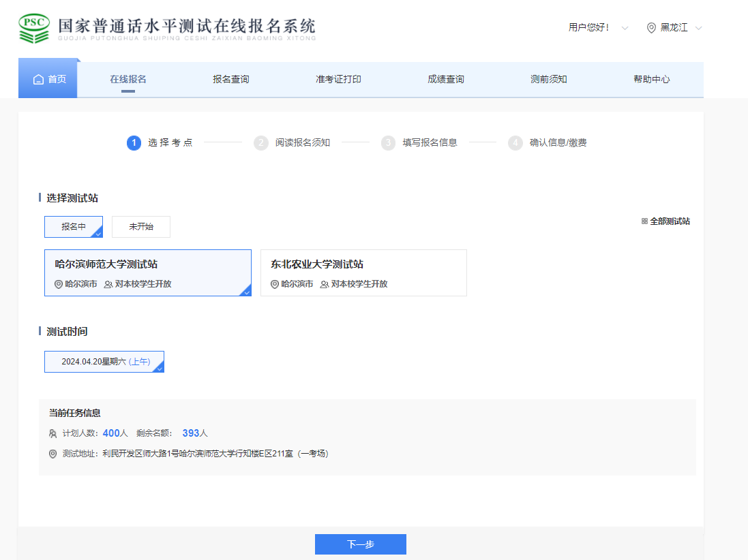This screenshot has height=560, width=748.
Task: Click address text 利民开发区师大路1号
Action: tap(140, 454)
